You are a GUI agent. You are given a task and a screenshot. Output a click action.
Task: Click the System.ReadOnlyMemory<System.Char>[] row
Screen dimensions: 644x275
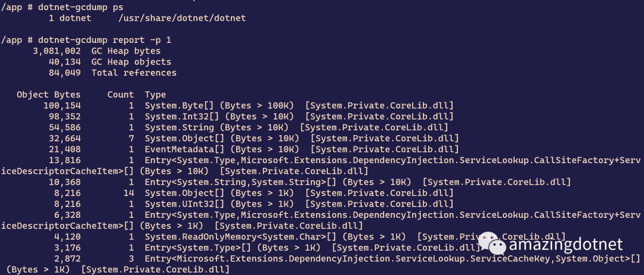[309, 236]
